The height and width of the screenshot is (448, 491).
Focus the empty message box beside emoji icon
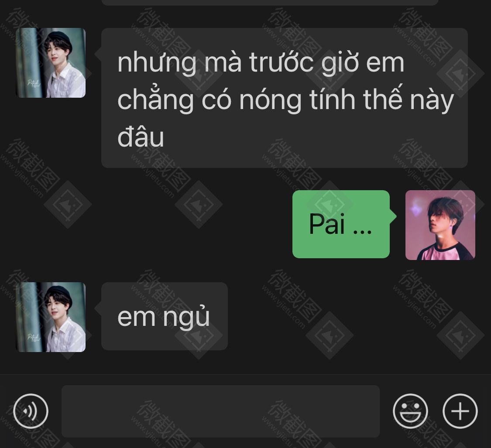coord(220,411)
